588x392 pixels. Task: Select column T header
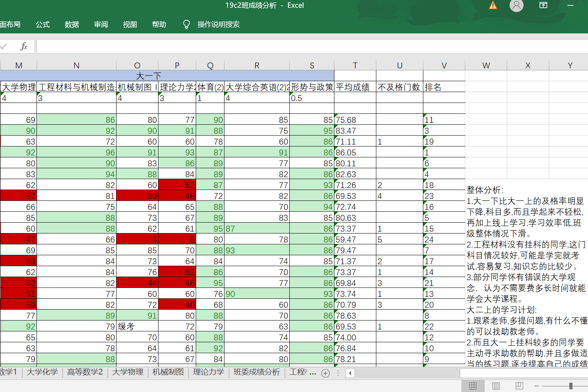tap(355, 65)
